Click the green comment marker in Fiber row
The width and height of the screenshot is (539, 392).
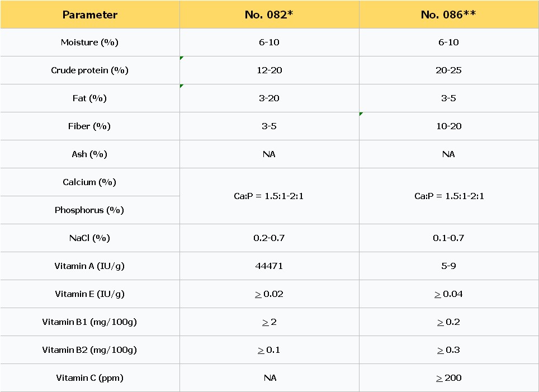pyautogui.click(x=361, y=114)
